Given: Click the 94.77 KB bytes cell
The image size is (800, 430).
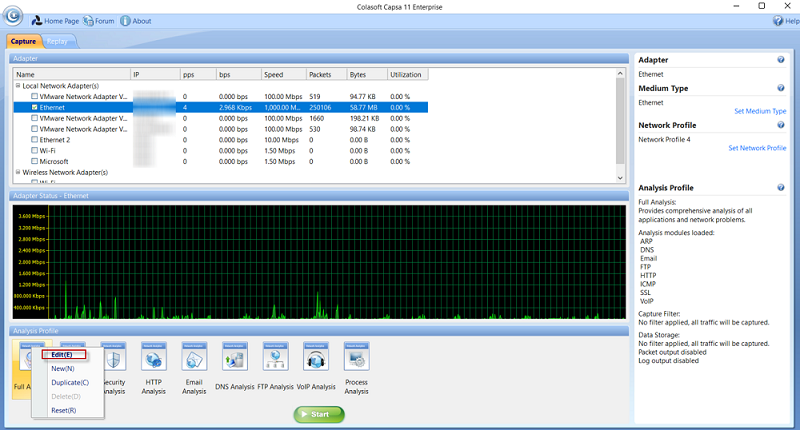Looking at the screenshot, I should (x=363, y=96).
